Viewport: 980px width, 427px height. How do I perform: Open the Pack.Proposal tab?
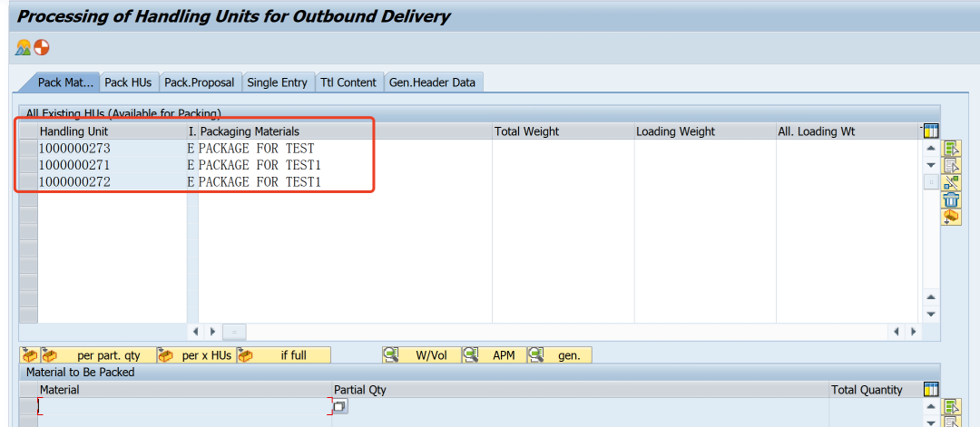tap(200, 82)
